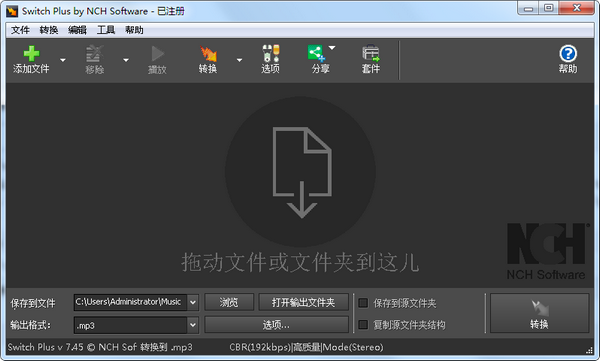Click the file drop zone circle

pyautogui.click(x=300, y=172)
